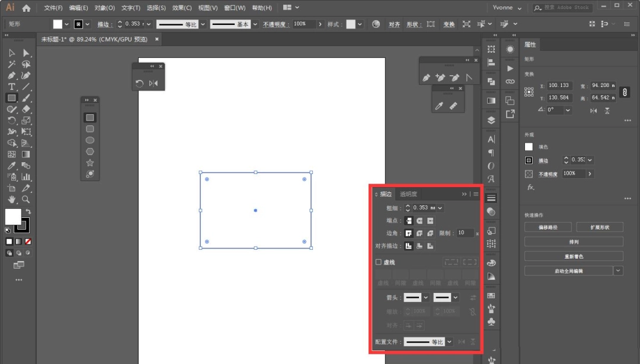Choose the Reflect tool in floating rotate panel
Image resolution: width=640 pixels, height=364 pixels.
pos(153,83)
